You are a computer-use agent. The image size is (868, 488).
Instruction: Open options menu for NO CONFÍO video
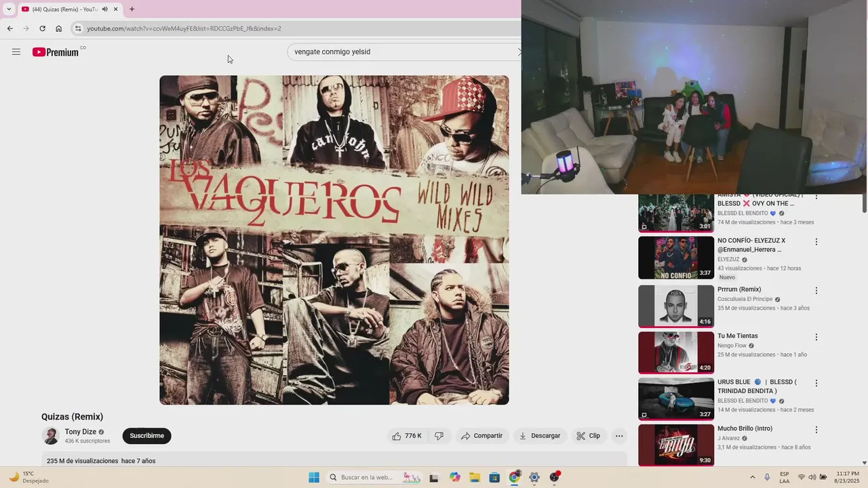816,242
